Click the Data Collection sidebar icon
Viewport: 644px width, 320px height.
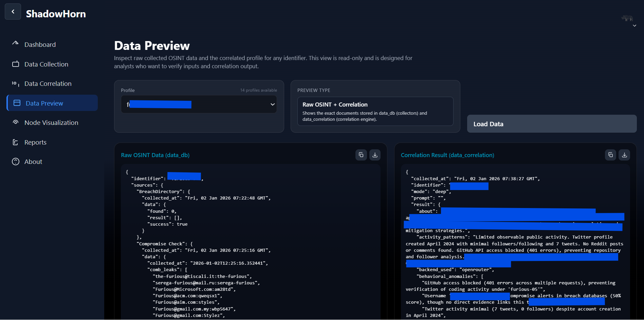point(16,64)
